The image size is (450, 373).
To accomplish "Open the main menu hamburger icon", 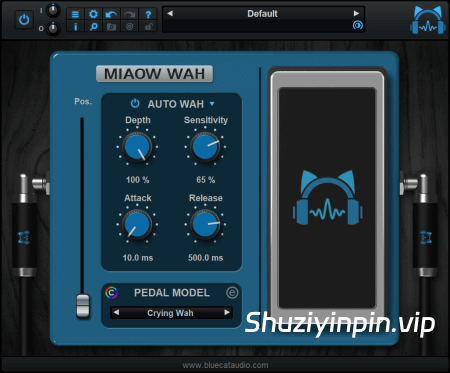I will point(75,14).
